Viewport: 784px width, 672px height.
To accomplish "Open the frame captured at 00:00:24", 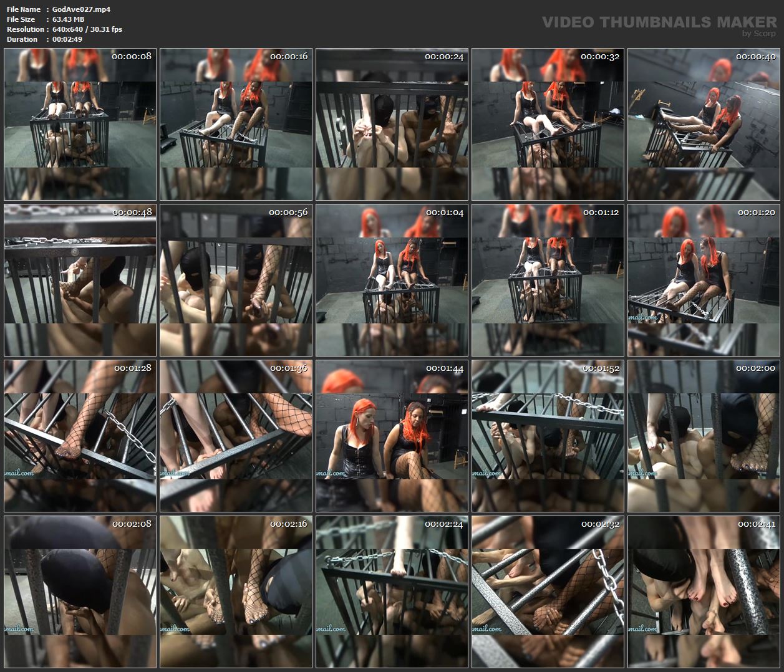I will pos(391,124).
